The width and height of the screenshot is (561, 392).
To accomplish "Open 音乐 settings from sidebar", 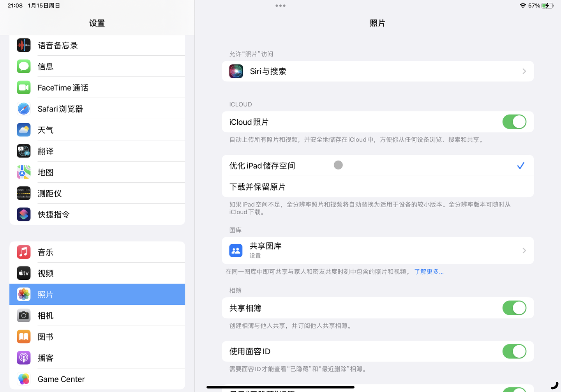I will click(x=46, y=252).
